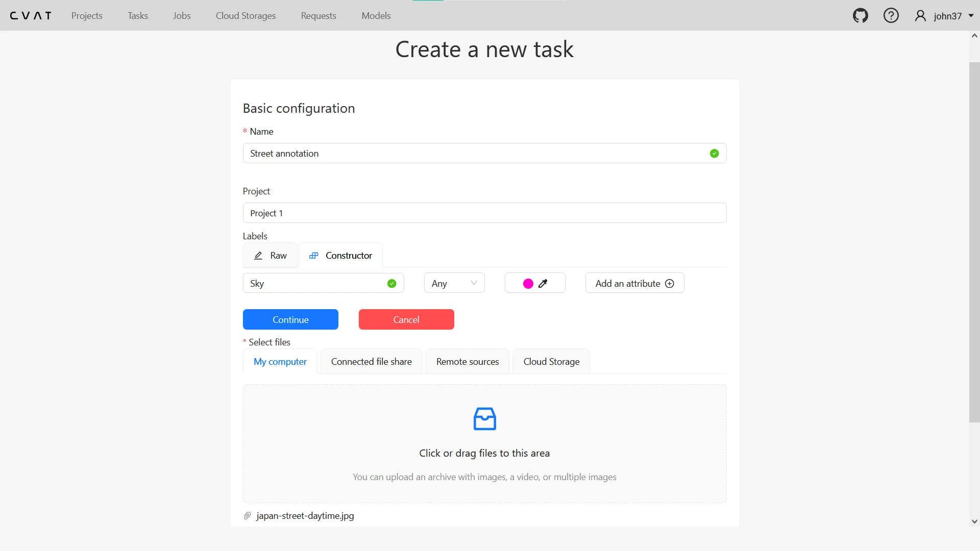Click the magenta label color swatch
The height and width of the screenshot is (551, 980).
[528, 284]
